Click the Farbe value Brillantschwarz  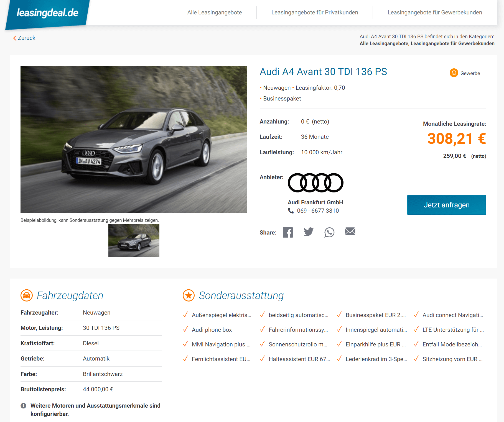click(x=103, y=374)
